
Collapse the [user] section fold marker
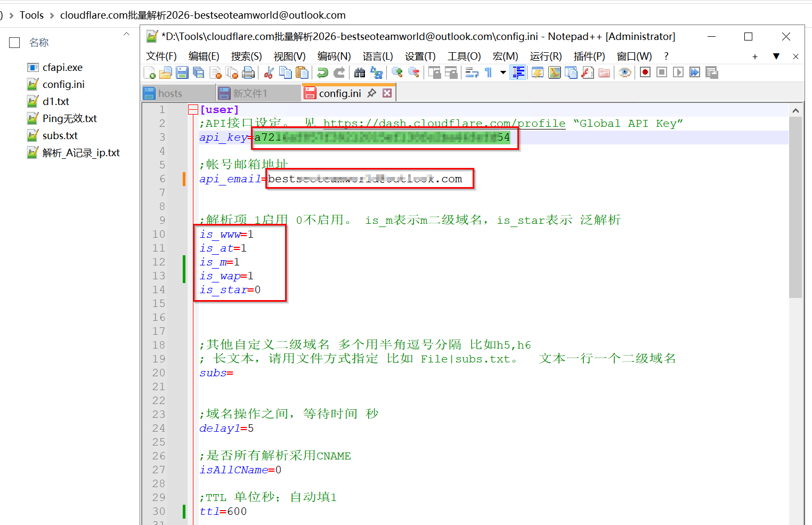193,110
